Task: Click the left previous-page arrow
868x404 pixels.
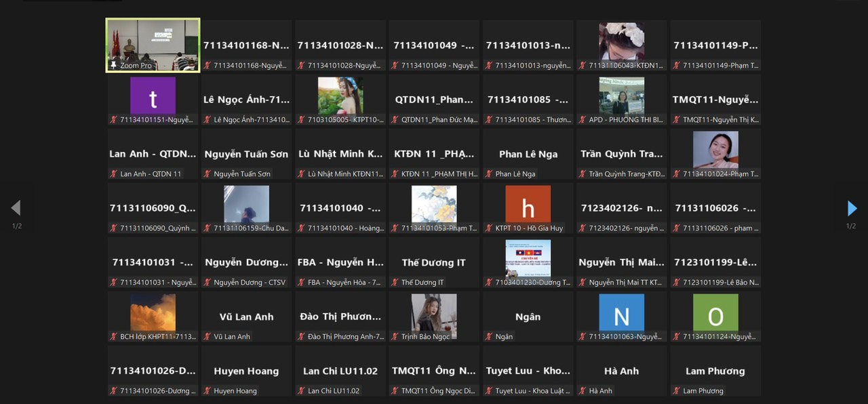Action: [16, 208]
